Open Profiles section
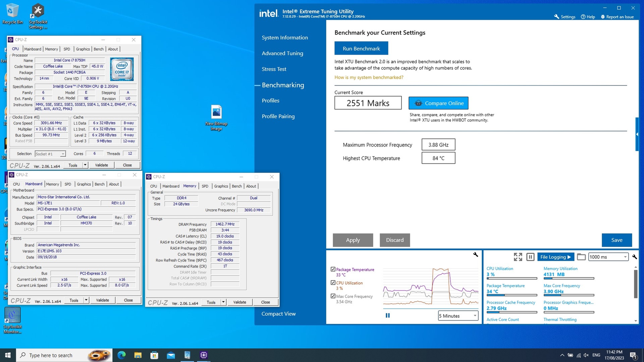This screenshot has height=362, width=644. click(270, 101)
